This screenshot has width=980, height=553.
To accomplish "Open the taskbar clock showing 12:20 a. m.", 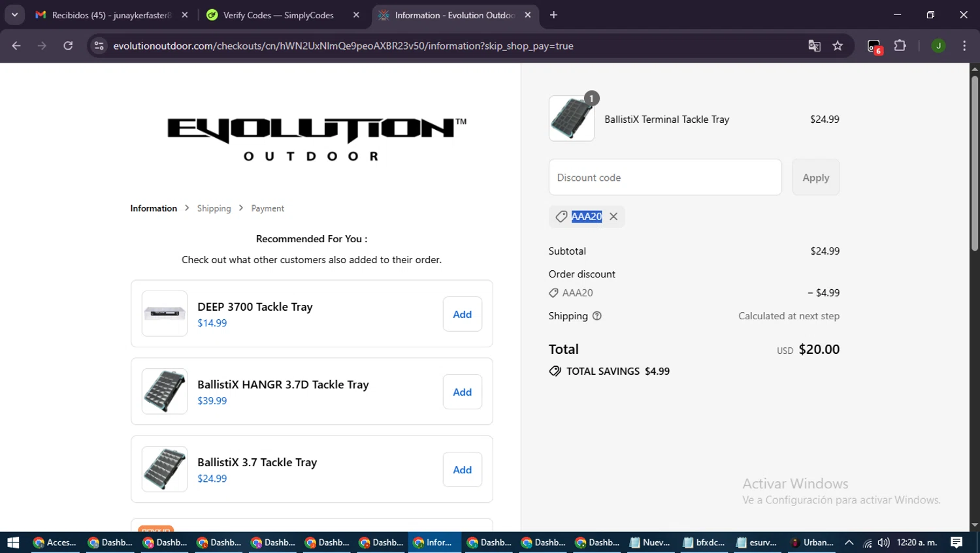I will coord(917,542).
